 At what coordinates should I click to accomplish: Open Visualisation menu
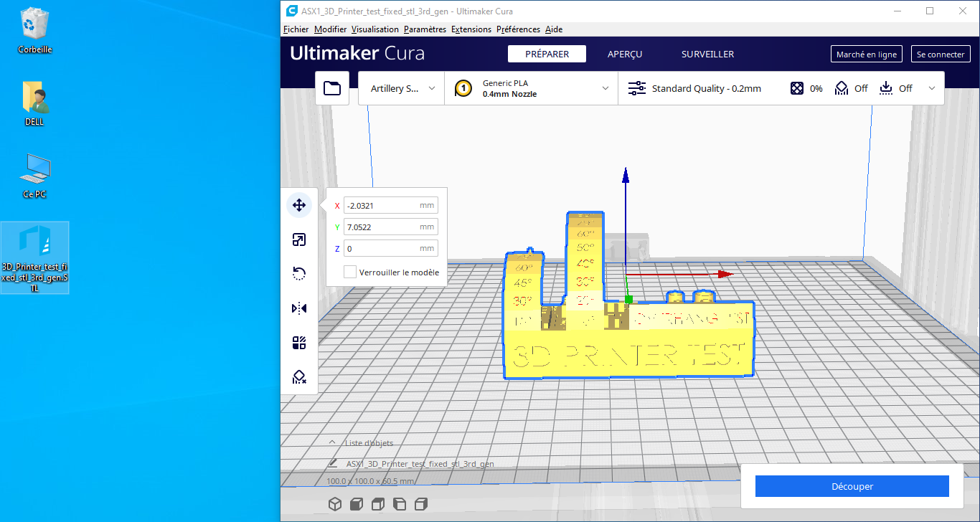click(x=375, y=29)
